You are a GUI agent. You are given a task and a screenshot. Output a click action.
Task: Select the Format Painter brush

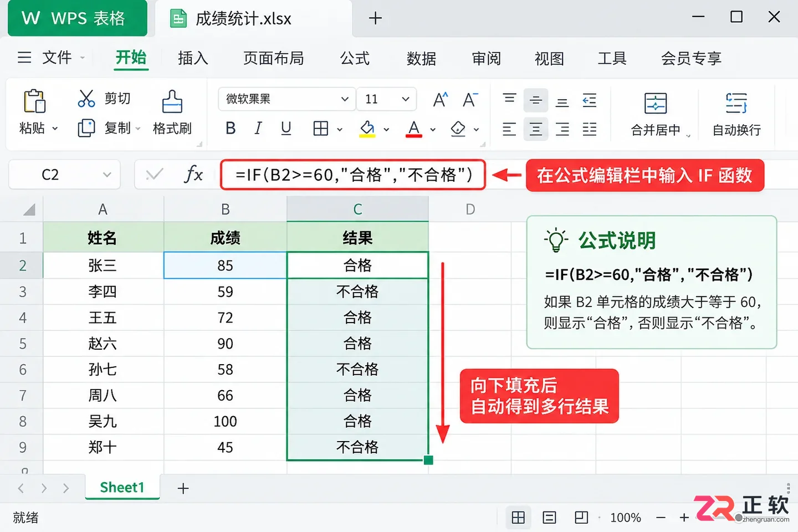click(x=172, y=101)
